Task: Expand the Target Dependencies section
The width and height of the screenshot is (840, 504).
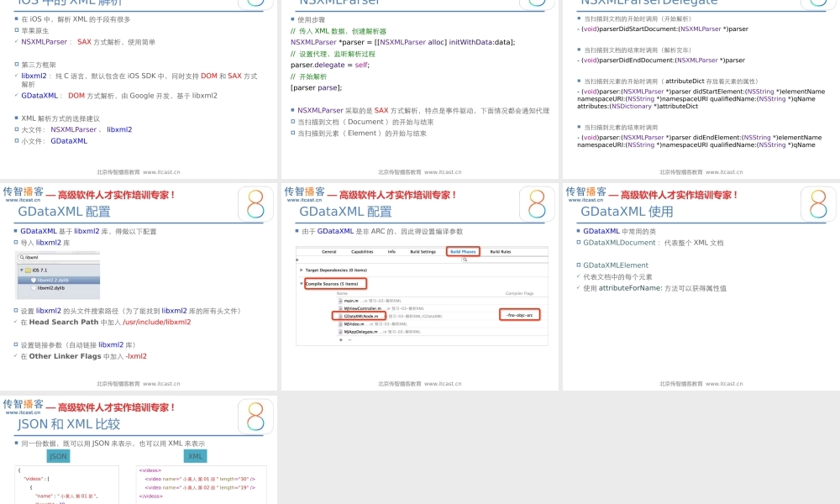Action: (301, 270)
